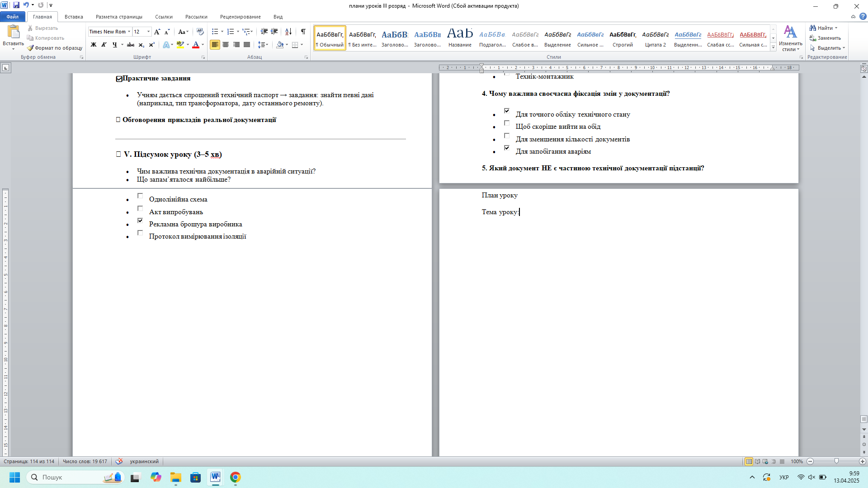
Task: Switch to the Вставка ribbon tab
Action: 74,17
